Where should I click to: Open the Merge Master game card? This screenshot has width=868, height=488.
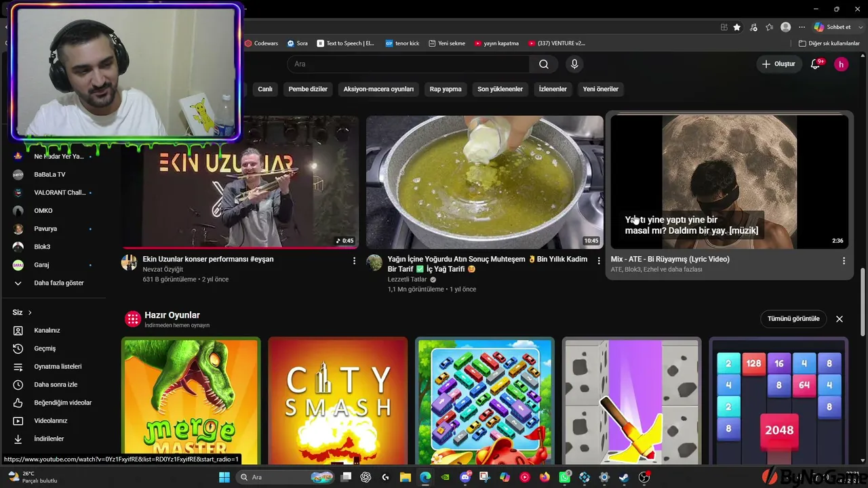coord(191,401)
